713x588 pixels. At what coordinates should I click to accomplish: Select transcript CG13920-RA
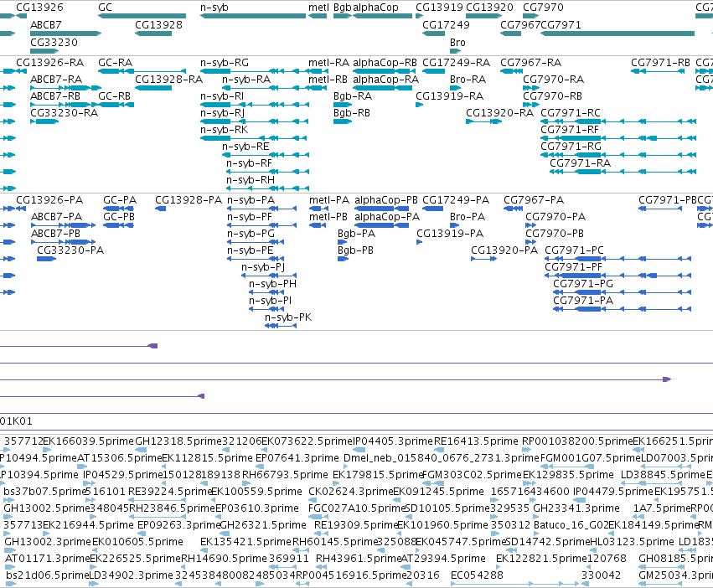click(x=499, y=113)
